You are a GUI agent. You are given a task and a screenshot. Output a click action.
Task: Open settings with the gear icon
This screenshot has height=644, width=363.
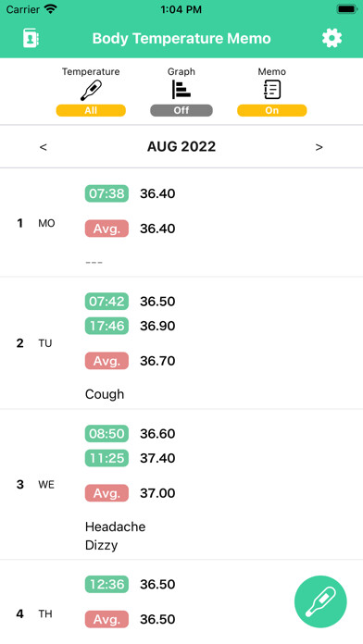(332, 38)
